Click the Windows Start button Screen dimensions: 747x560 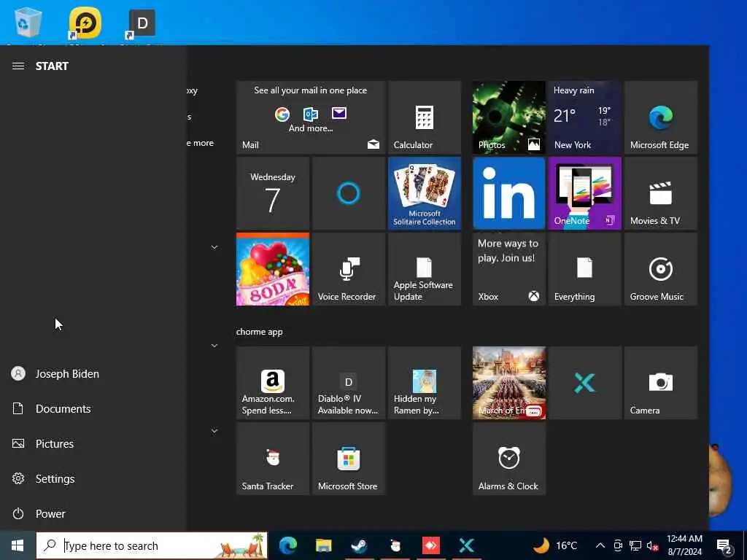[x=18, y=545]
